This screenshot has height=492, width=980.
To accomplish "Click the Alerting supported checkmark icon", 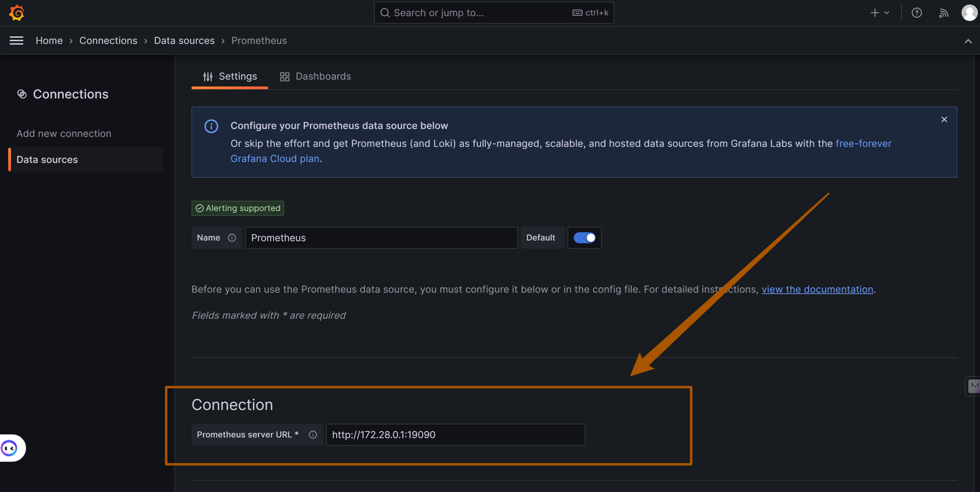I will click(200, 208).
